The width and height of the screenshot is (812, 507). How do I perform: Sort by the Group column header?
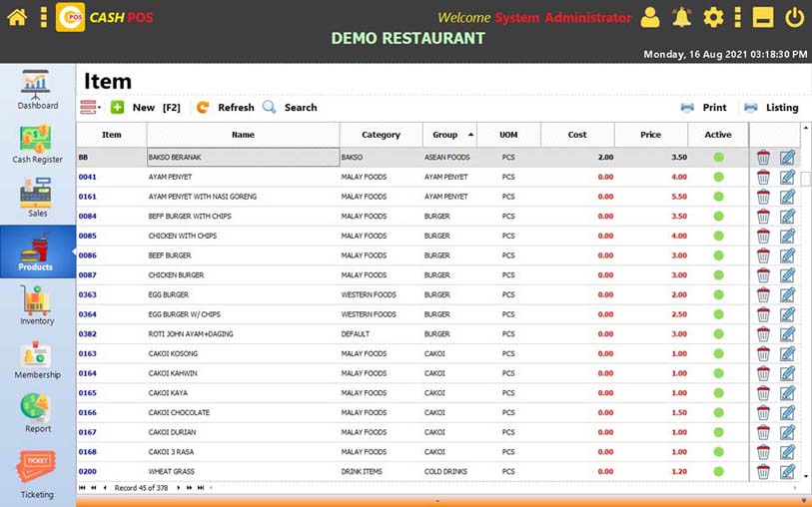click(x=446, y=135)
